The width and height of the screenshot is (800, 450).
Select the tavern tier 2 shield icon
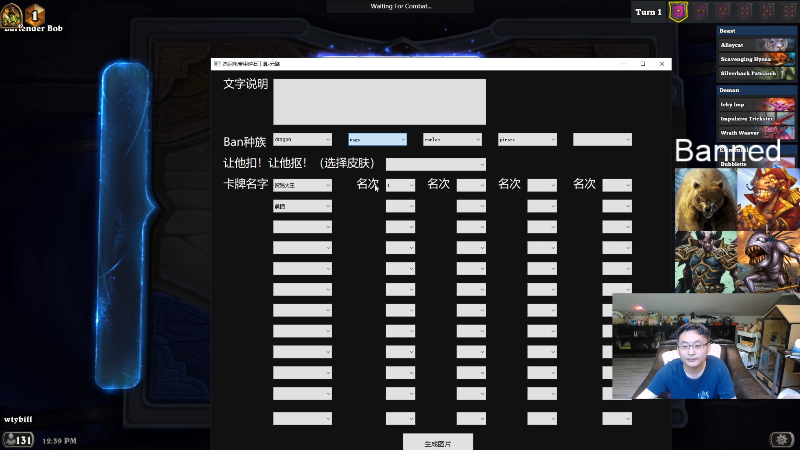pyautogui.click(x=701, y=12)
